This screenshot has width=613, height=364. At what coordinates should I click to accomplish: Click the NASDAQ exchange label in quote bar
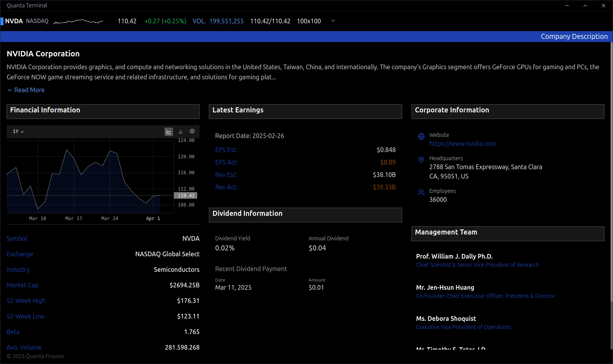[x=37, y=21]
